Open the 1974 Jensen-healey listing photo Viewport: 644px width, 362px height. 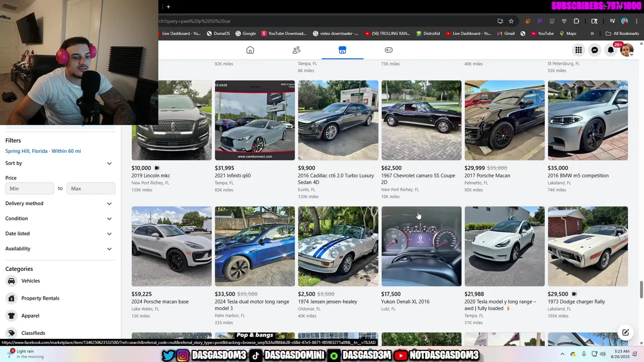click(338, 246)
